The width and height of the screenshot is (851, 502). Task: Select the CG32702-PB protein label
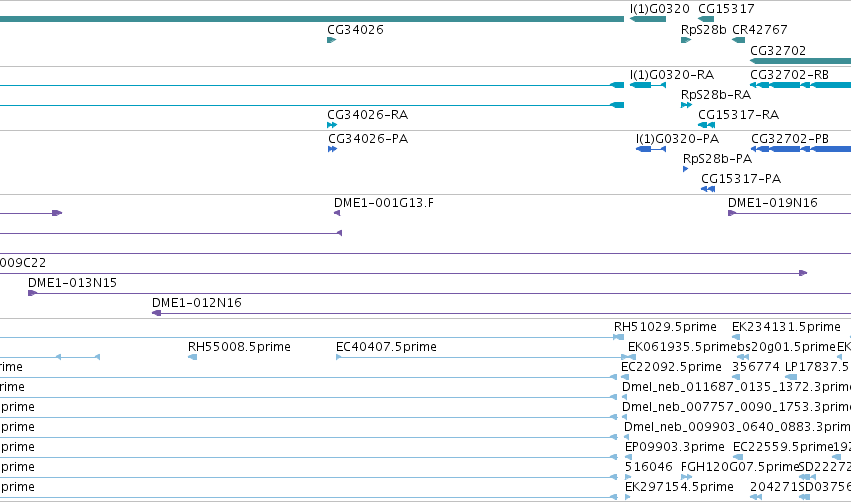coord(790,139)
